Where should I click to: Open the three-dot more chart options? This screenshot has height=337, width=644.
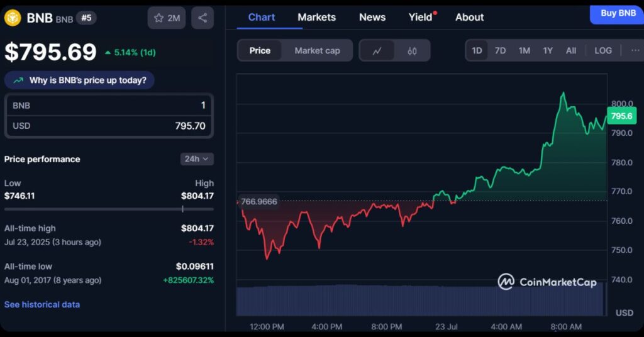[635, 50]
